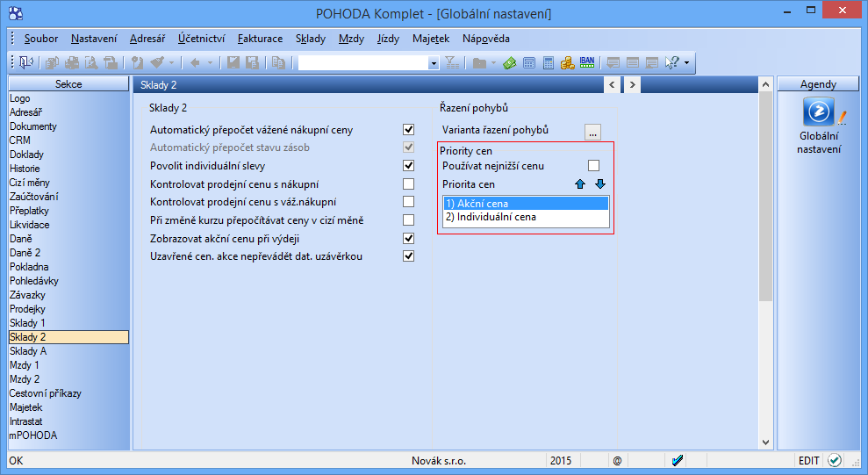Open the Sklady menu
This screenshot has height=475, width=868.
tap(311, 39)
